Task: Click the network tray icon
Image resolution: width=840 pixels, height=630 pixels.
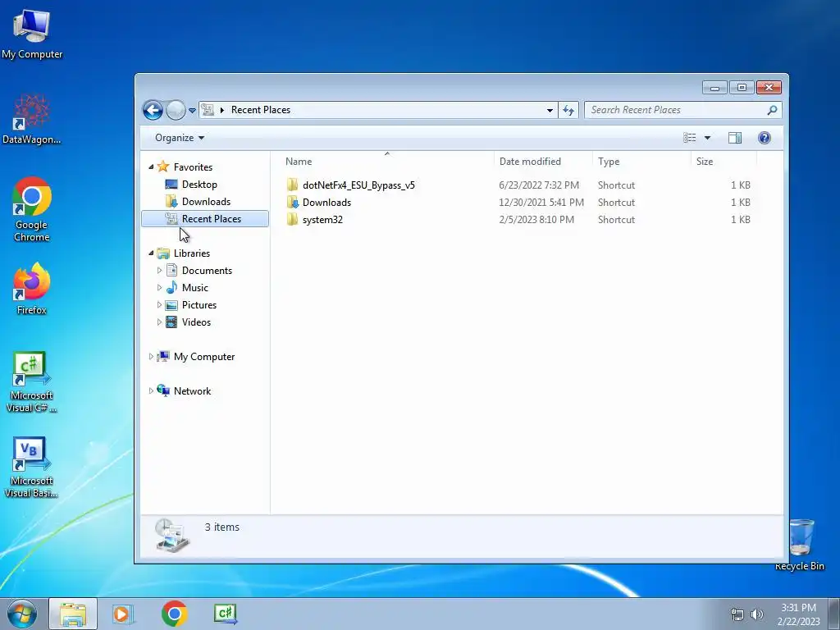Action: pos(737,614)
